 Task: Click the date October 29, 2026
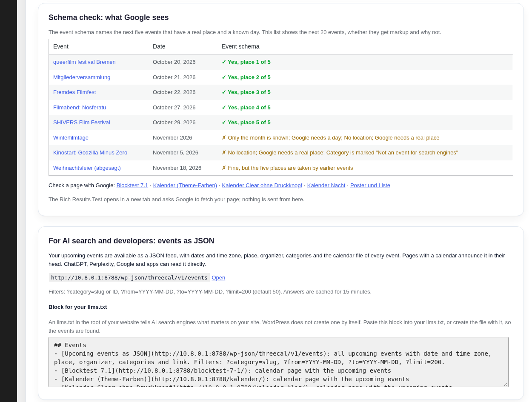174,123
